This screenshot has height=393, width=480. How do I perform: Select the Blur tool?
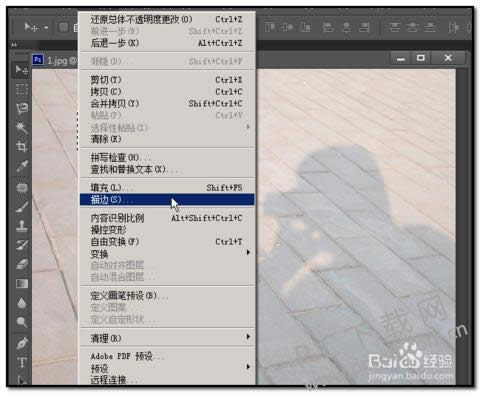[x=22, y=303]
